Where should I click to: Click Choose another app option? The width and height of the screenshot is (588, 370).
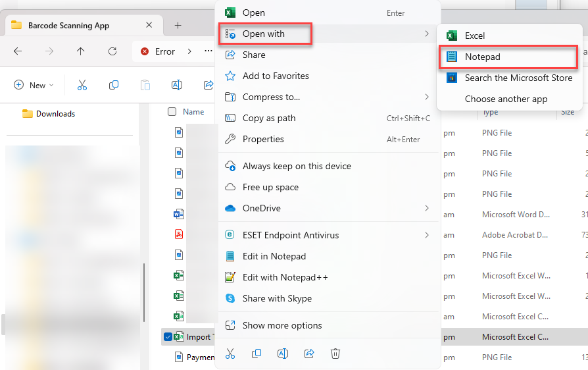click(x=506, y=99)
